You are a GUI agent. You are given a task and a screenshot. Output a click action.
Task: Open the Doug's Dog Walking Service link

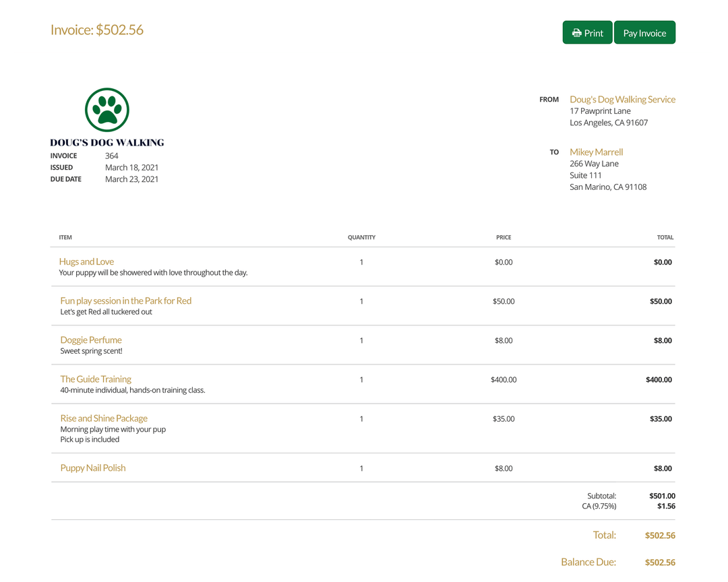(x=622, y=99)
